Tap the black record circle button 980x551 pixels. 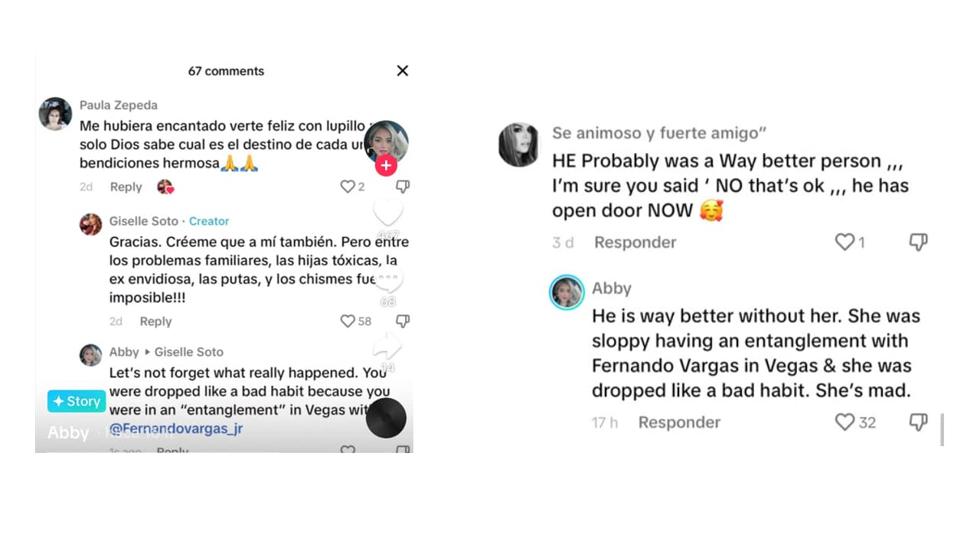pyautogui.click(x=387, y=418)
